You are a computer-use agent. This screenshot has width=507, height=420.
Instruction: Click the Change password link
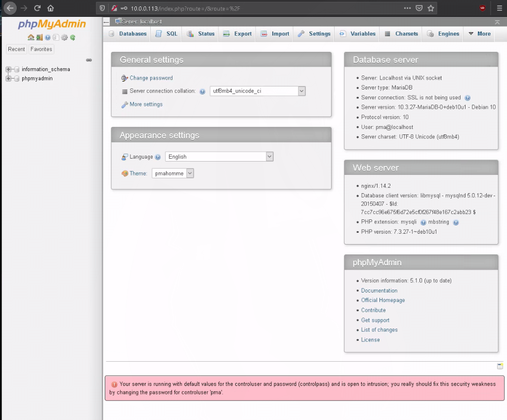click(x=151, y=78)
